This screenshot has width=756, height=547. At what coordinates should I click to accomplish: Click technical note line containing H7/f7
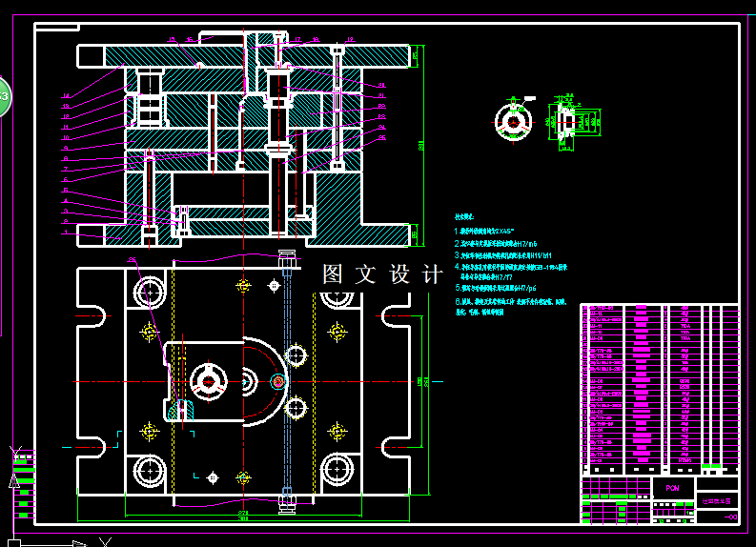pos(486,277)
